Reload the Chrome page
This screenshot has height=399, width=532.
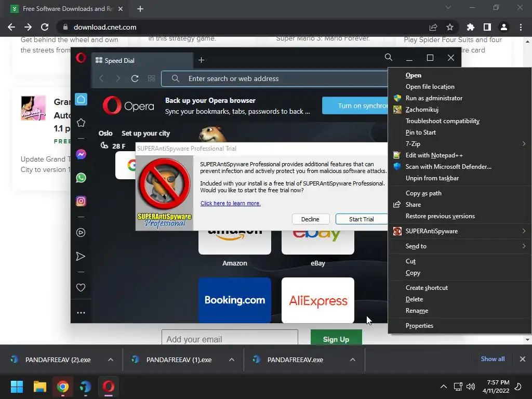pyautogui.click(x=45, y=27)
